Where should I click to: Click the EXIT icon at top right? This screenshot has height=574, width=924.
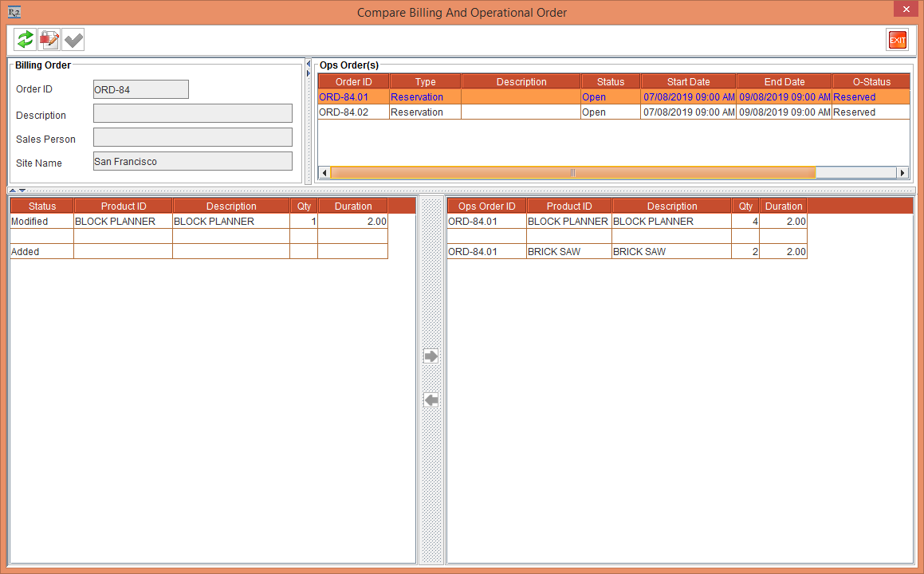[x=897, y=39]
